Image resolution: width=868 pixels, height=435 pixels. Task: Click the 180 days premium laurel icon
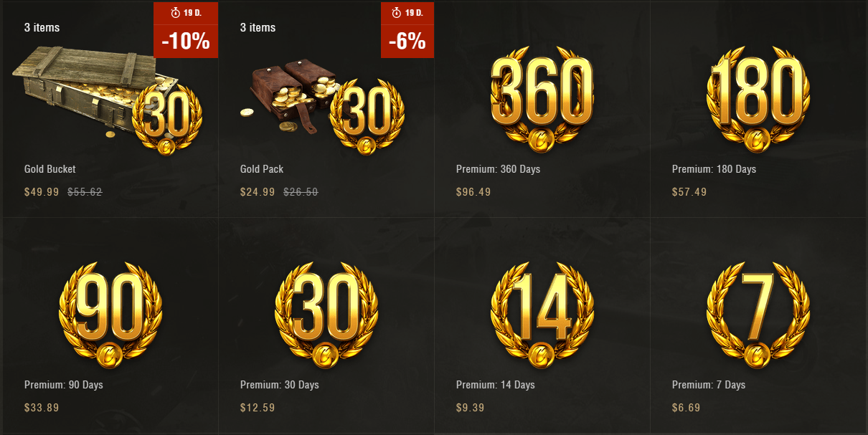click(758, 99)
